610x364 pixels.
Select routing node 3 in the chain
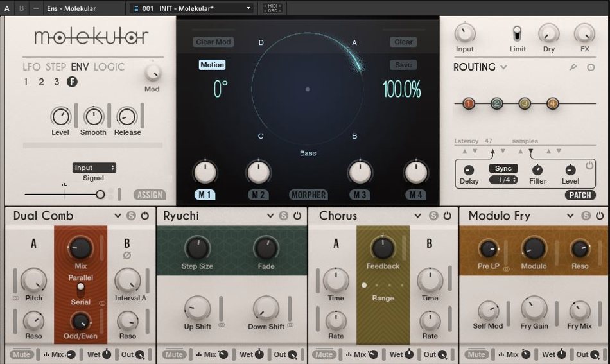click(525, 103)
